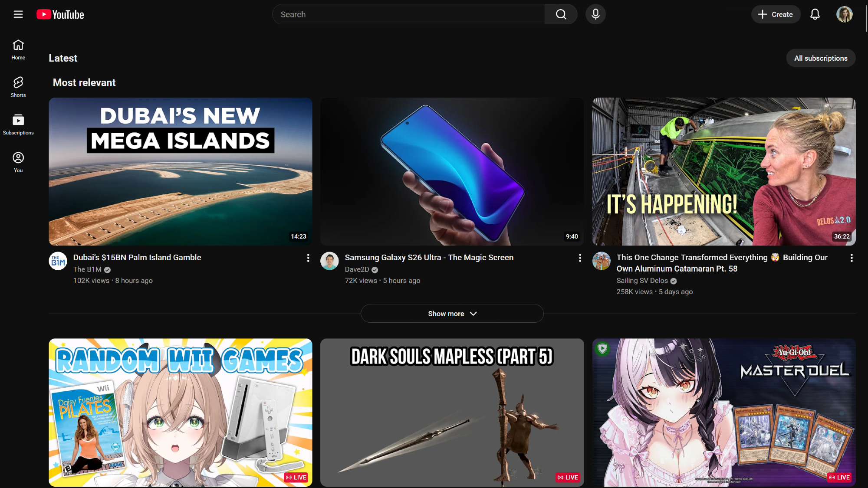Go to Shorts in the sidebar

click(18, 87)
